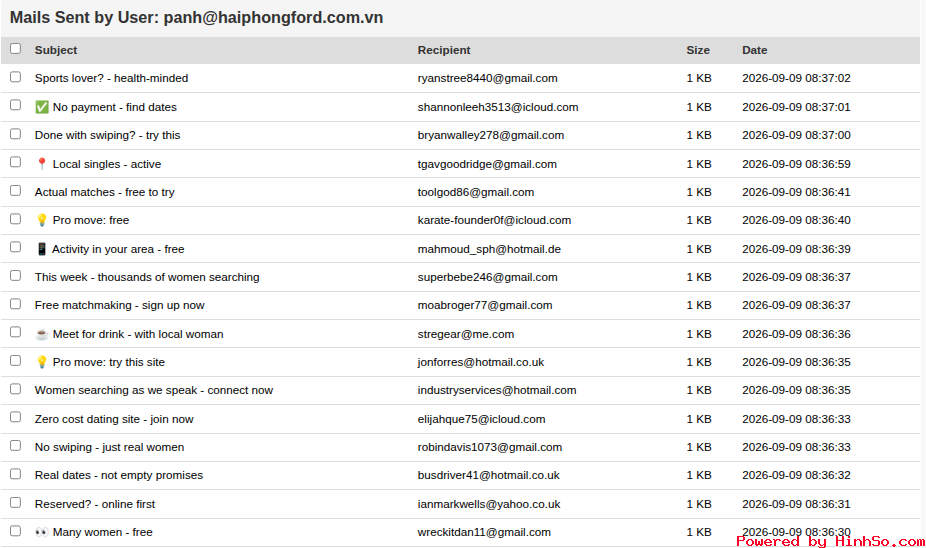Sort by the Subject column header
Viewport: 926px width, 548px height.
56,50
